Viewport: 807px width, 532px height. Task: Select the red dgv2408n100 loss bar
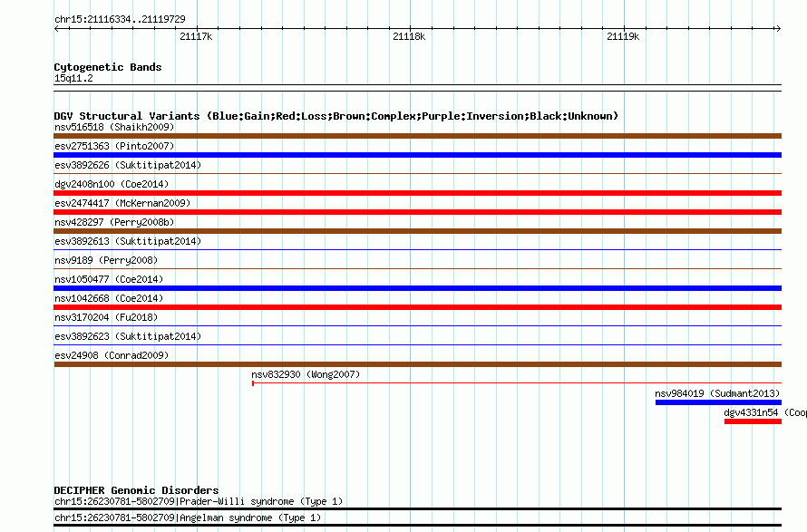(x=417, y=193)
